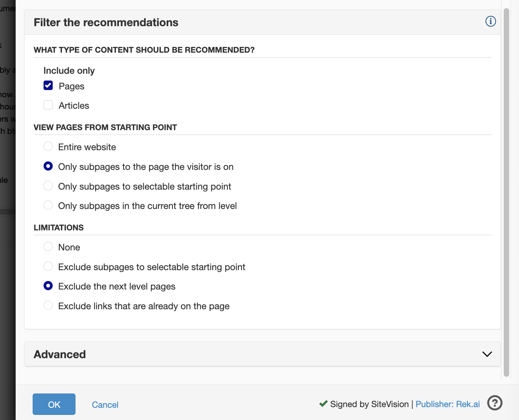
Task: Click the info icon beside Filter the recommendations
Action: coord(490,21)
